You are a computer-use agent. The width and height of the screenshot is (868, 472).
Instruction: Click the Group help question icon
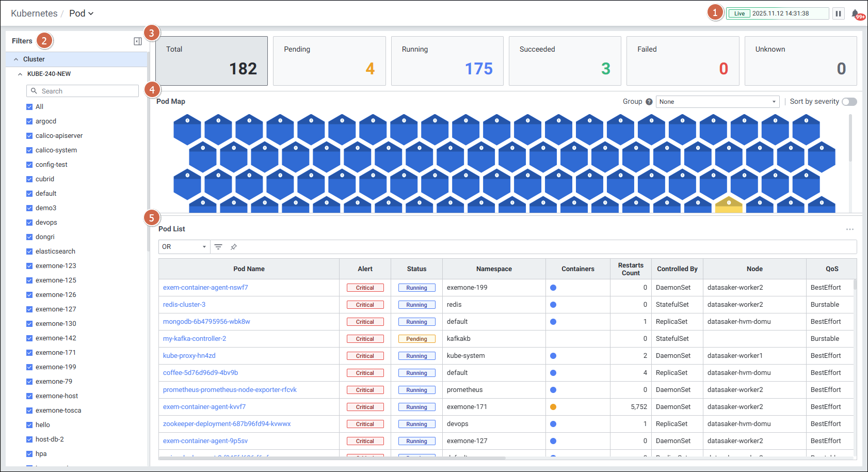click(x=649, y=102)
